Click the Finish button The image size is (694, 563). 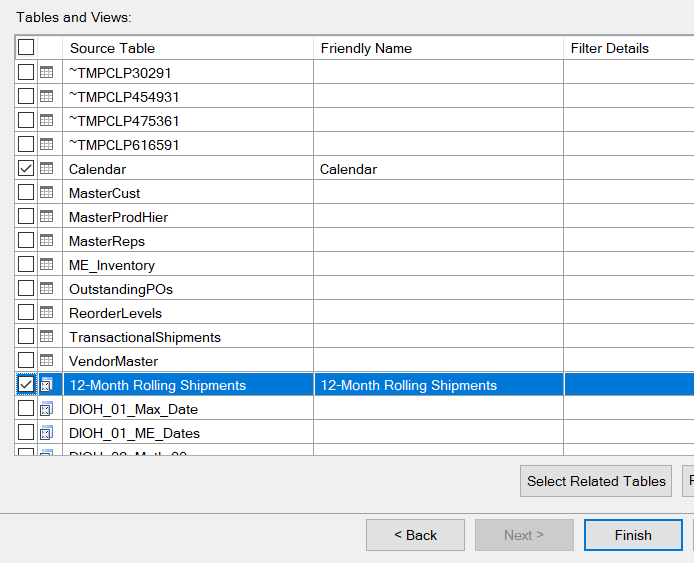tap(632, 535)
